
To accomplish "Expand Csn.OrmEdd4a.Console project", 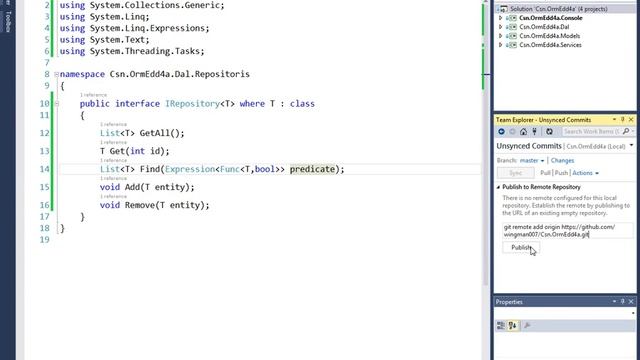I will [500, 18].
